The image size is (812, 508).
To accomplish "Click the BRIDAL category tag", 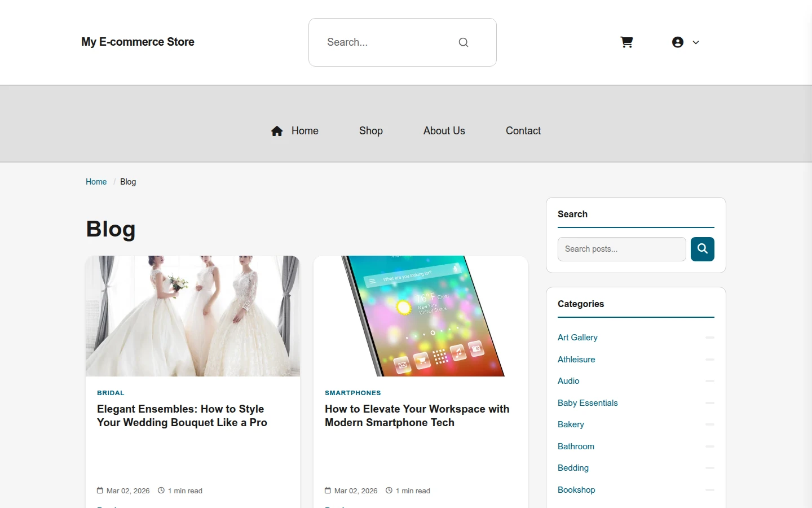I will (x=111, y=393).
